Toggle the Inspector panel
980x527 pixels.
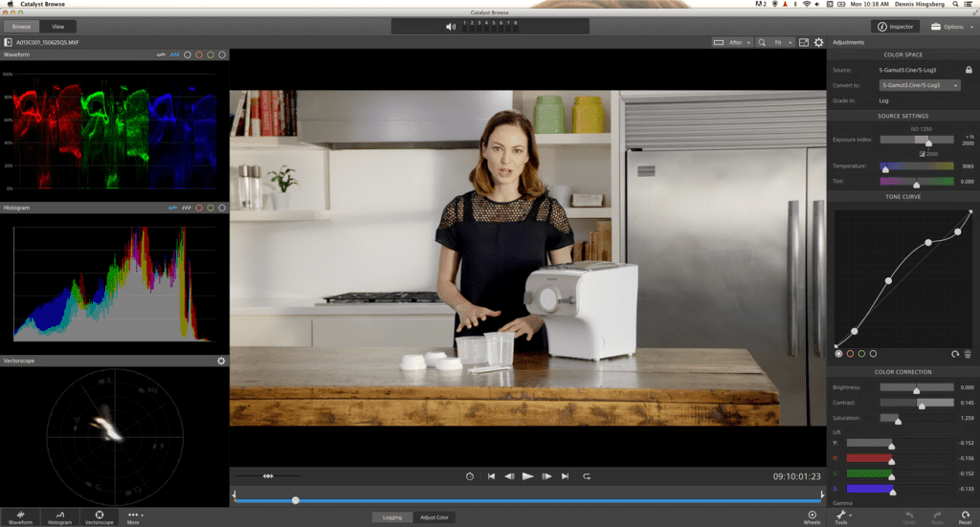(x=894, y=26)
